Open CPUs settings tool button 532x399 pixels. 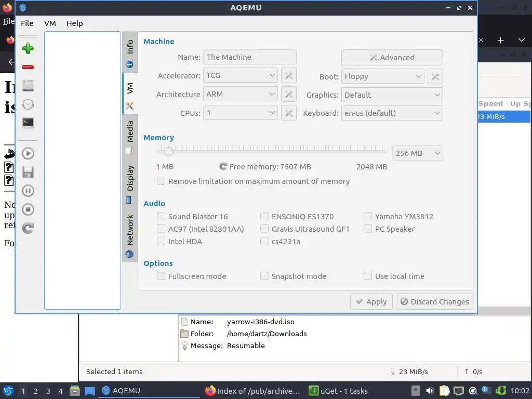[289, 113]
